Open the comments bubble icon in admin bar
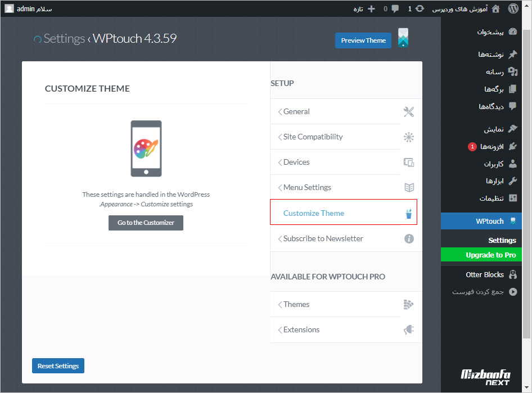The image size is (532, 393). coord(395,9)
